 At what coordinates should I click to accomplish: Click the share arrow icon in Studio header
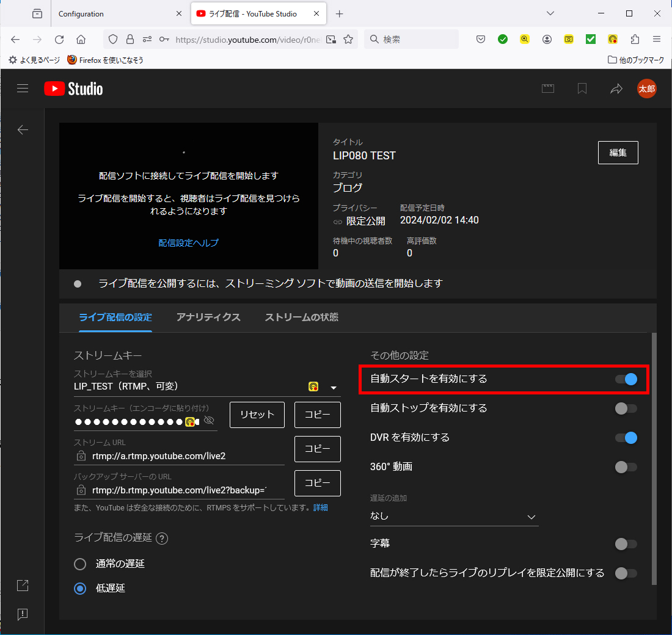(616, 89)
